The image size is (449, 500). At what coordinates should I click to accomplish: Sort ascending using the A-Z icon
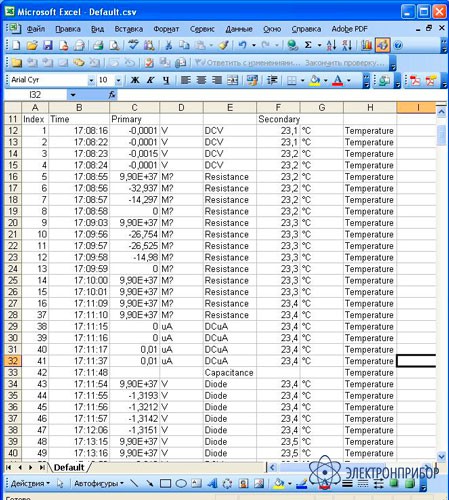(x=331, y=45)
